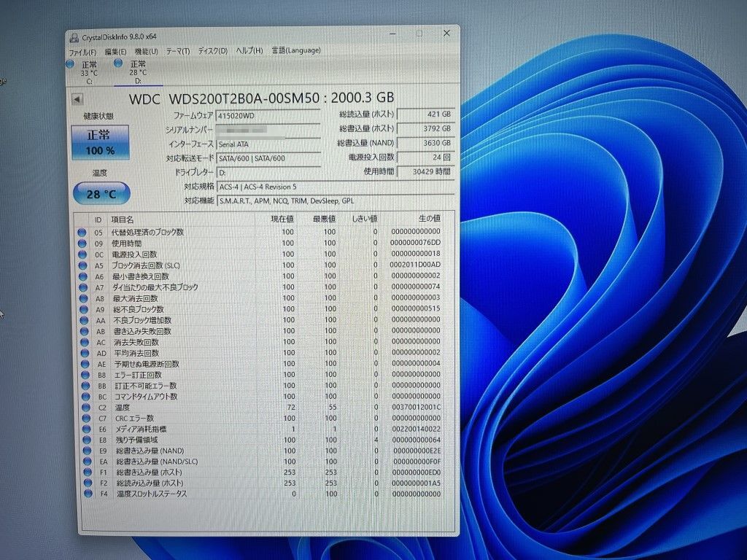Collapse the drive list with the left arrow
This screenshot has height=560, width=747.
(76, 98)
